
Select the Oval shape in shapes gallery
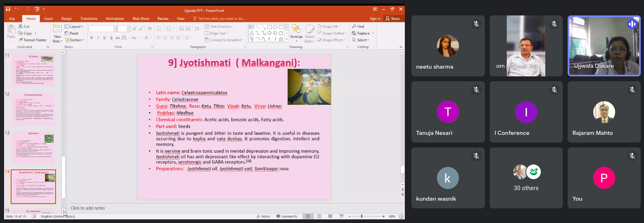275,27
